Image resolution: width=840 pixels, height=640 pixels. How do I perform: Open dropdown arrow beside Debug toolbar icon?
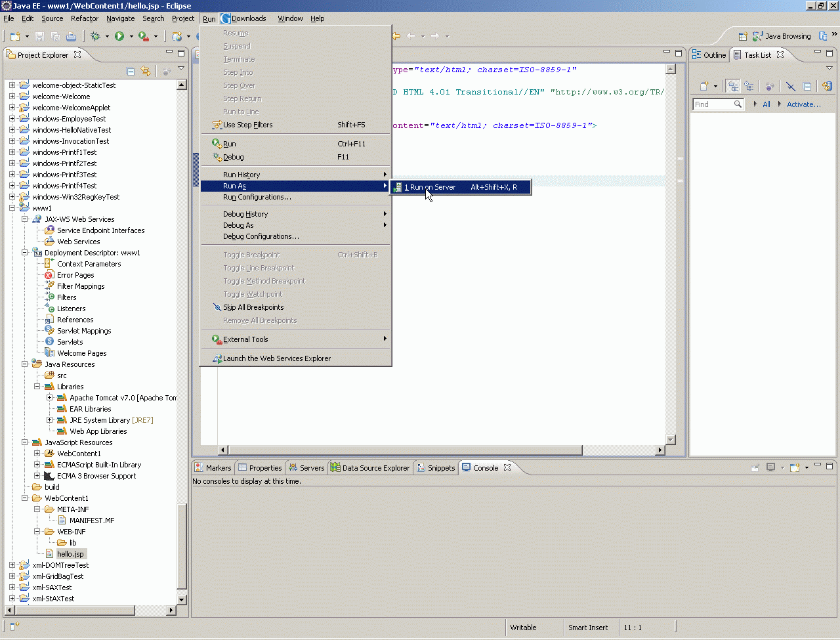[x=107, y=37]
